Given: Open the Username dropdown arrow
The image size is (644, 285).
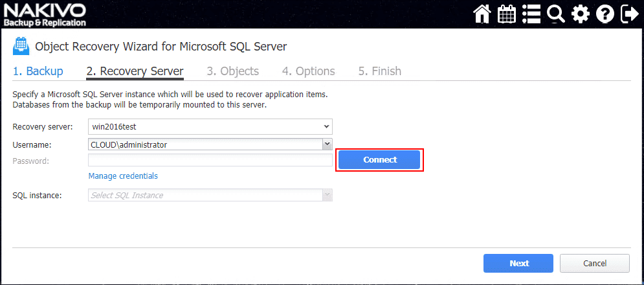Looking at the screenshot, I should click(x=327, y=144).
